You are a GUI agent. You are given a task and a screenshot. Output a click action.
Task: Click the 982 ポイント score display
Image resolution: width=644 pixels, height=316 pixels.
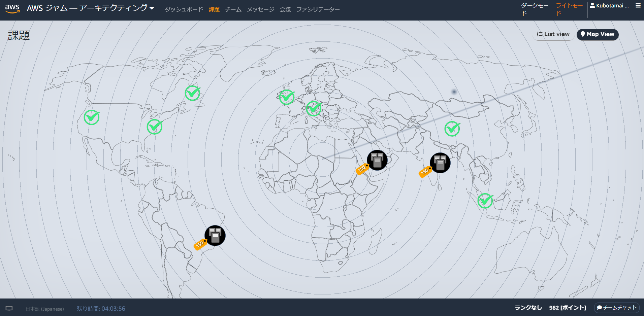pos(567,307)
